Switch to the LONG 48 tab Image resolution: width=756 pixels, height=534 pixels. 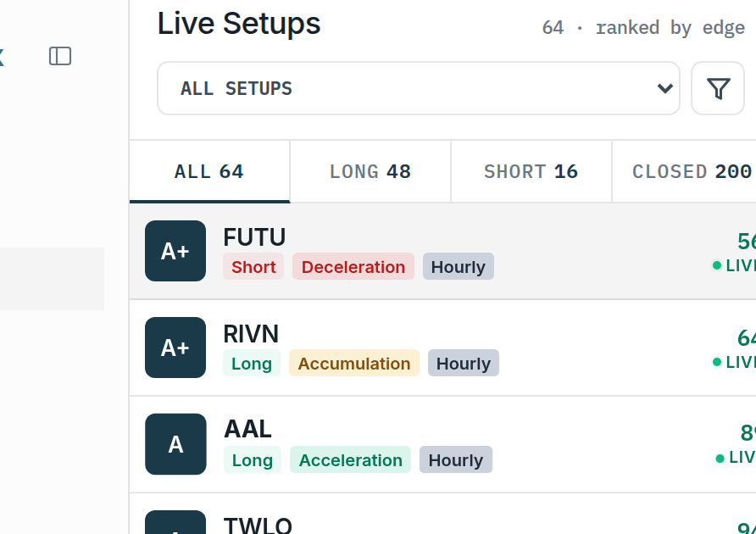coord(370,172)
